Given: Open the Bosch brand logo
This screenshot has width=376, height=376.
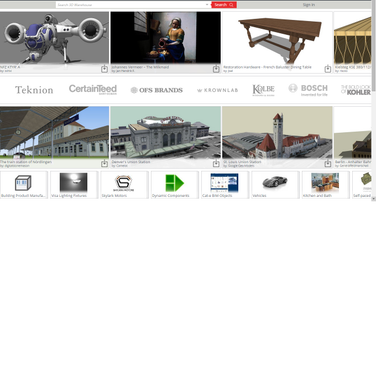Looking at the screenshot, I should tap(308, 90).
